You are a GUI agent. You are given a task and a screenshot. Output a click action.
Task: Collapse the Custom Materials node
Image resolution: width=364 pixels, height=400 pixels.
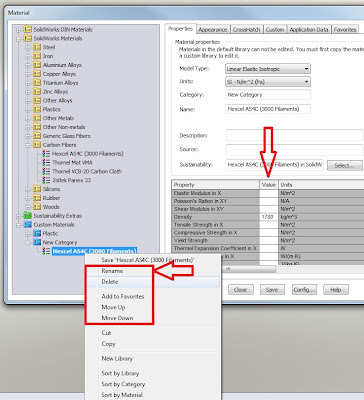click(19, 225)
